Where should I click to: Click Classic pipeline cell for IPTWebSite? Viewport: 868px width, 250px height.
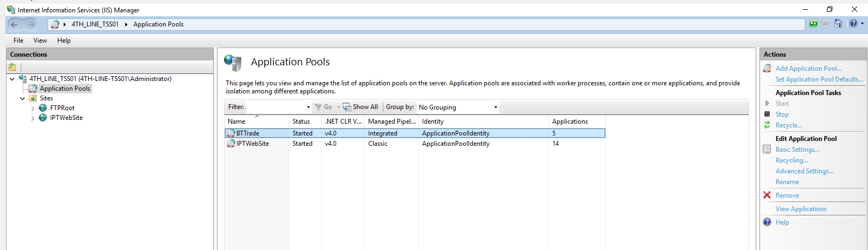tap(378, 144)
